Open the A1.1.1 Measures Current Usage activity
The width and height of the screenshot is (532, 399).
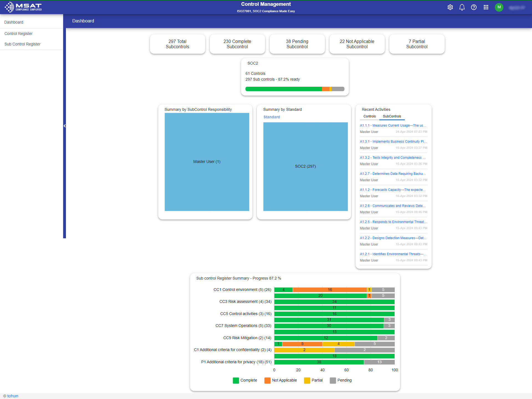[x=393, y=126]
